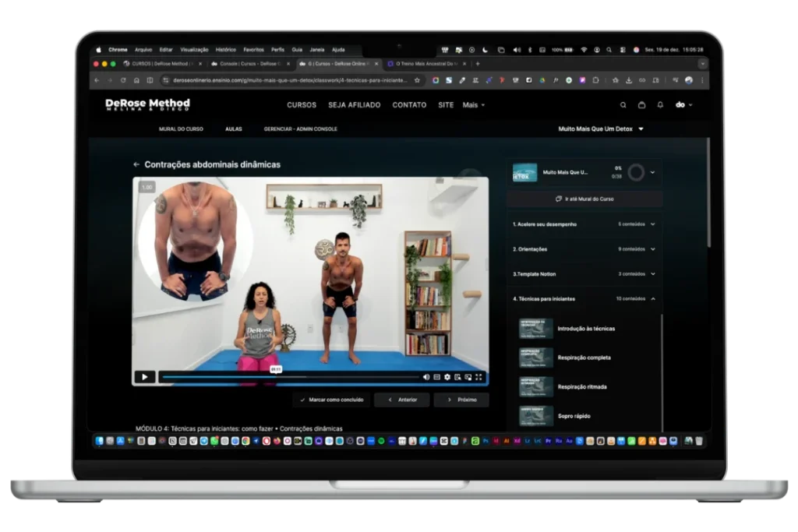Open the CONTATO navigation link
The width and height of the screenshot is (798, 532).
tap(409, 105)
